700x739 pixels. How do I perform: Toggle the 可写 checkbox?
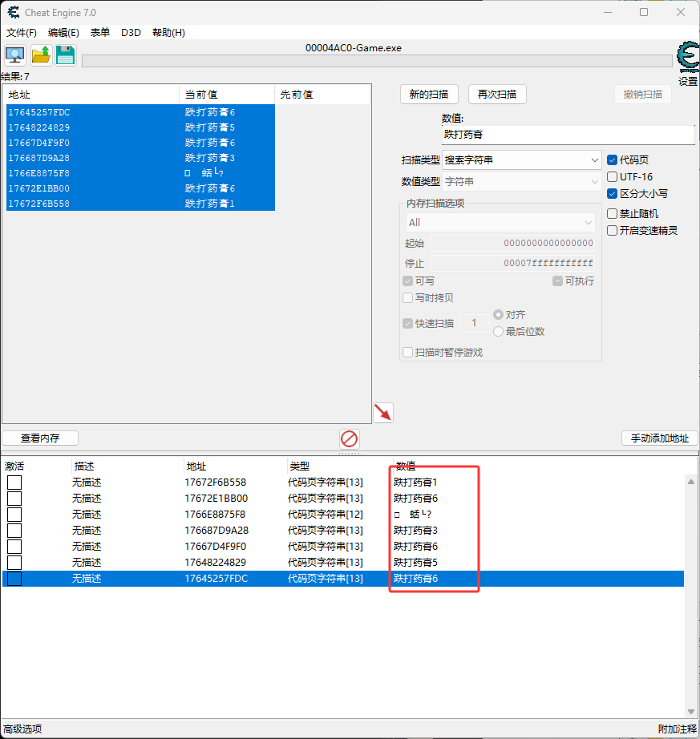click(x=408, y=281)
